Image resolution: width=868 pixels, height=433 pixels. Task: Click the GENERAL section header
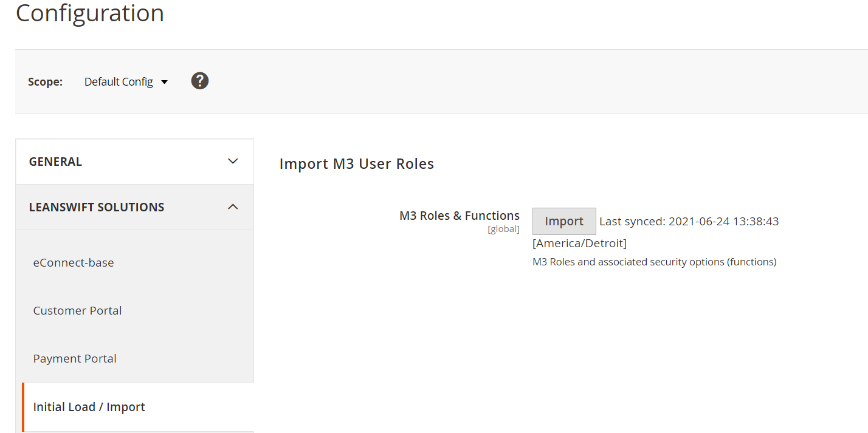coord(55,162)
